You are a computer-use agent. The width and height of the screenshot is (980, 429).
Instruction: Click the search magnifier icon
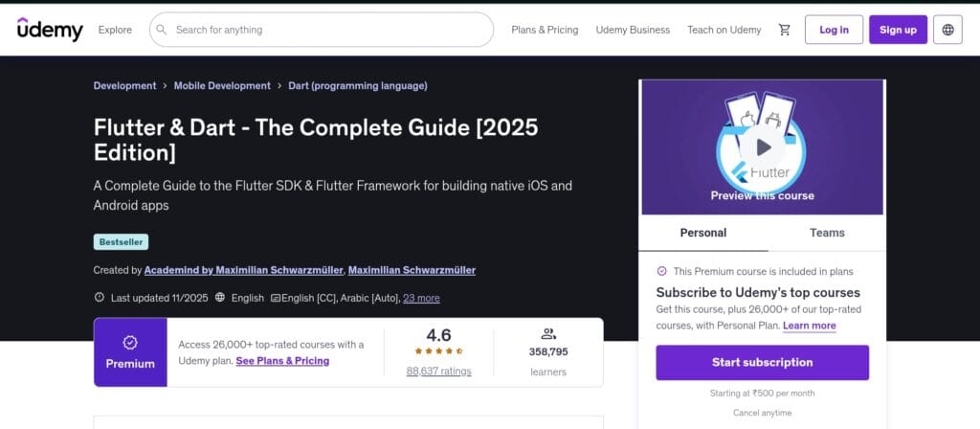[x=163, y=30]
